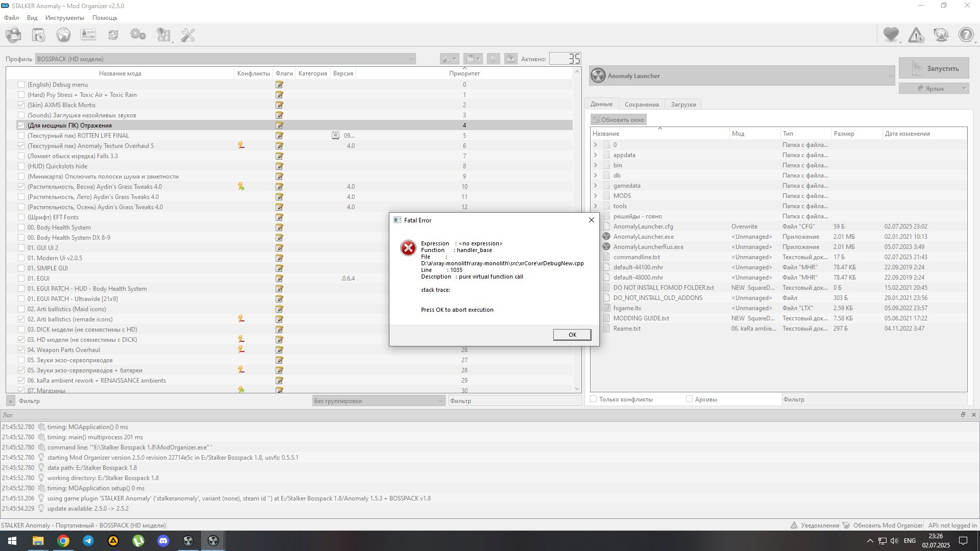Open executables configuration gears icon
The height and width of the screenshot is (551, 980).
point(138,35)
